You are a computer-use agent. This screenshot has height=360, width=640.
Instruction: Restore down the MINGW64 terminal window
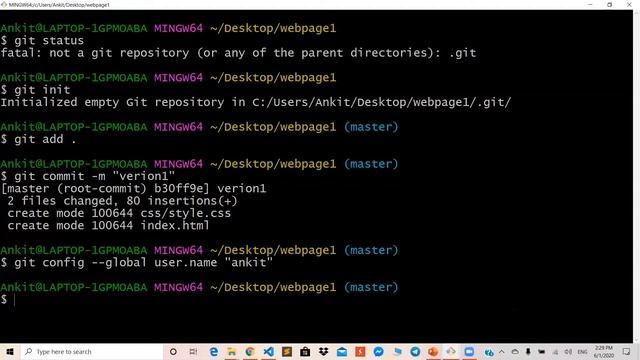(x=609, y=4)
